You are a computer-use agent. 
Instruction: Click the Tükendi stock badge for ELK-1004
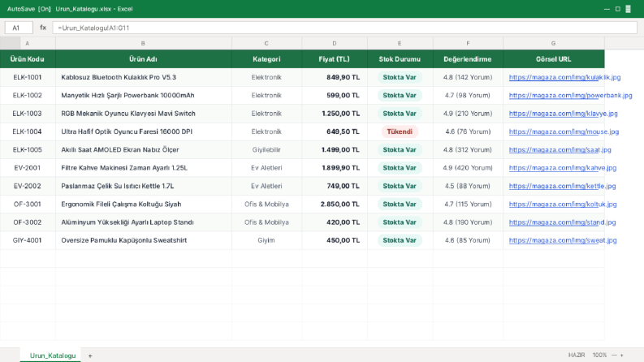point(400,131)
